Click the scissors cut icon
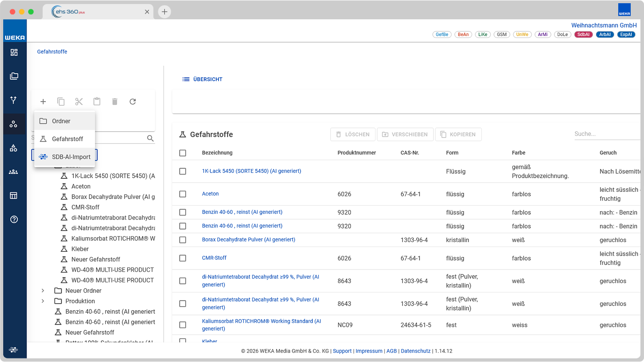Viewport: 644px width, 362px height. coord(79,102)
